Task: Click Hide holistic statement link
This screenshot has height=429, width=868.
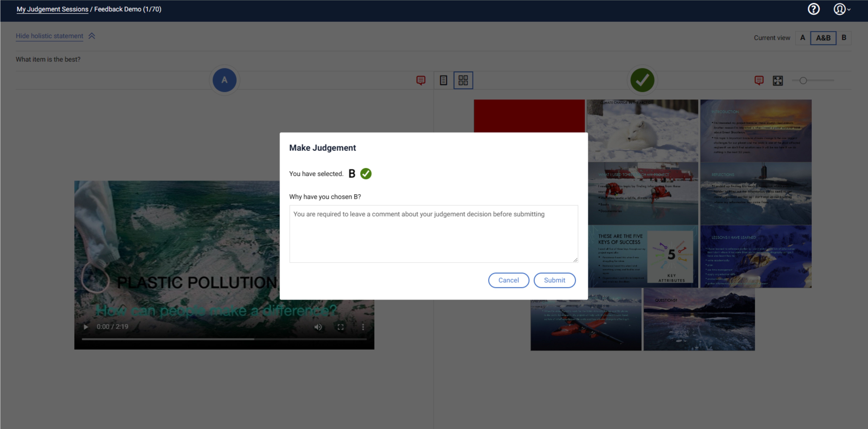Action: 50,36
